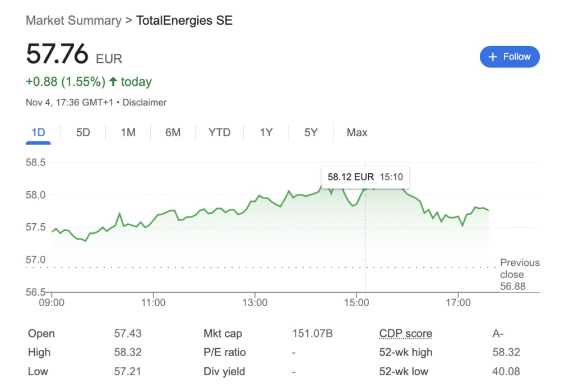Click the 11:00 x-axis label
Viewport: 574px width, 392px height.
click(x=153, y=303)
